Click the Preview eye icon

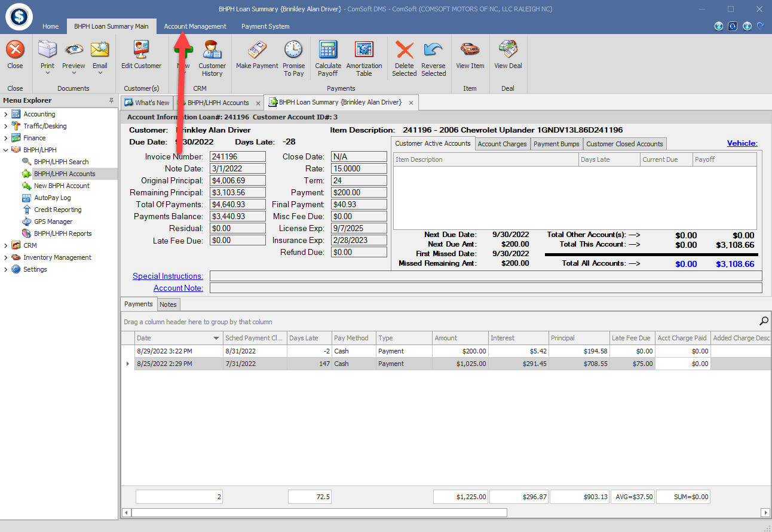click(73, 50)
